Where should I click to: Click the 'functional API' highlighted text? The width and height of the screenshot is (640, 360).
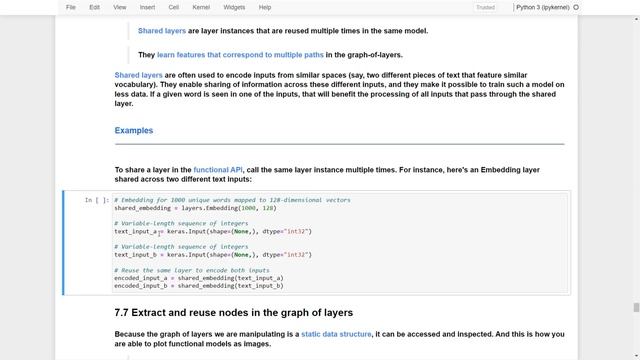pyautogui.click(x=218, y=170)
